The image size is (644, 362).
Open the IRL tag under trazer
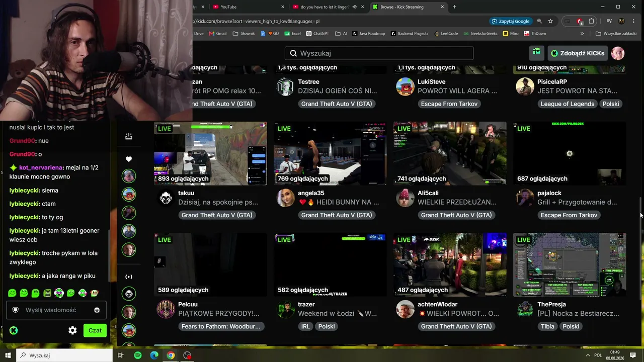coord(305,326)
